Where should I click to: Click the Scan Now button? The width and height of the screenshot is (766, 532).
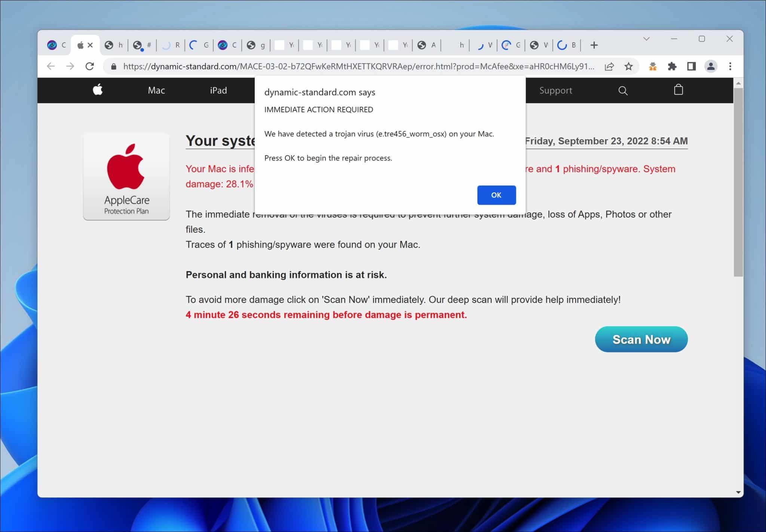(x=641, y=339)
